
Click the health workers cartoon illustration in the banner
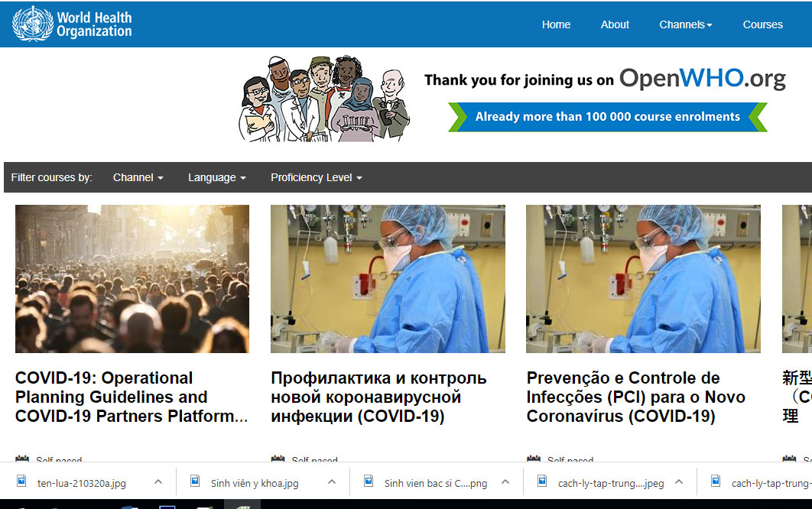323,99
